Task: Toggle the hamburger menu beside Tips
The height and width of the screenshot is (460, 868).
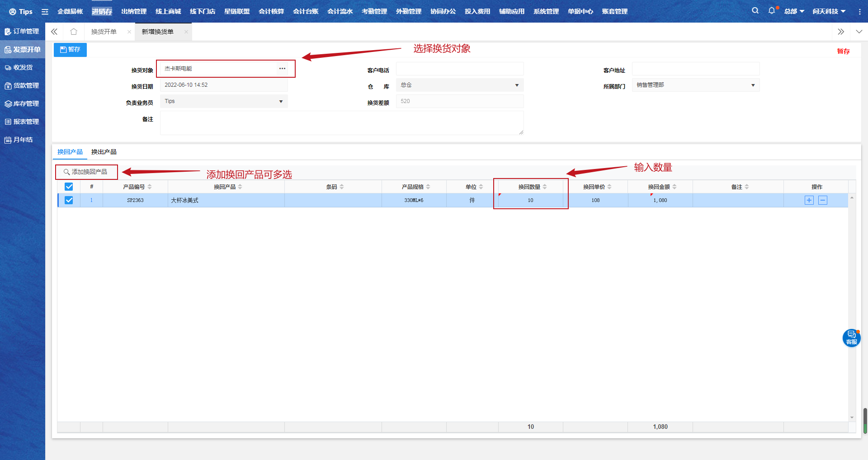Action: point(45,12)
